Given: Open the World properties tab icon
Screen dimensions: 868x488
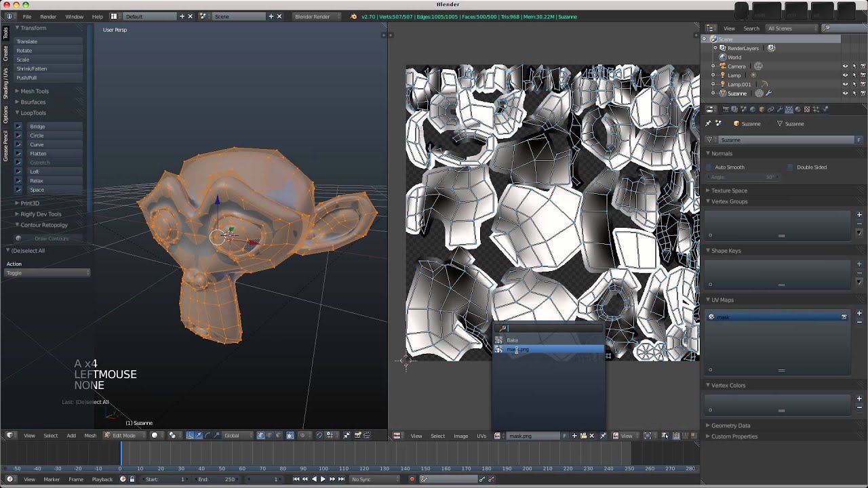Looking at the screenshot, I should pyautogui.click(x=753, y=109).
